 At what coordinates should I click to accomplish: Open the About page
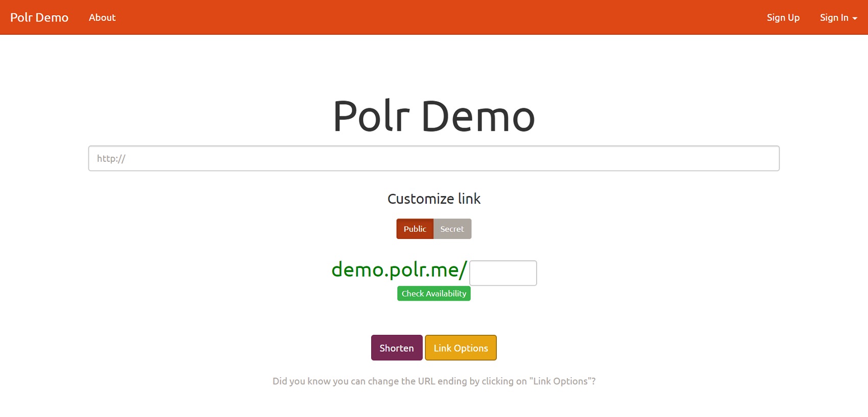coord(102,17)
